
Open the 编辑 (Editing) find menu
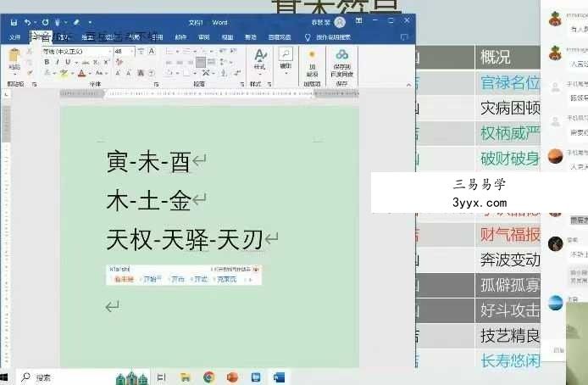(x=286, y=59)
